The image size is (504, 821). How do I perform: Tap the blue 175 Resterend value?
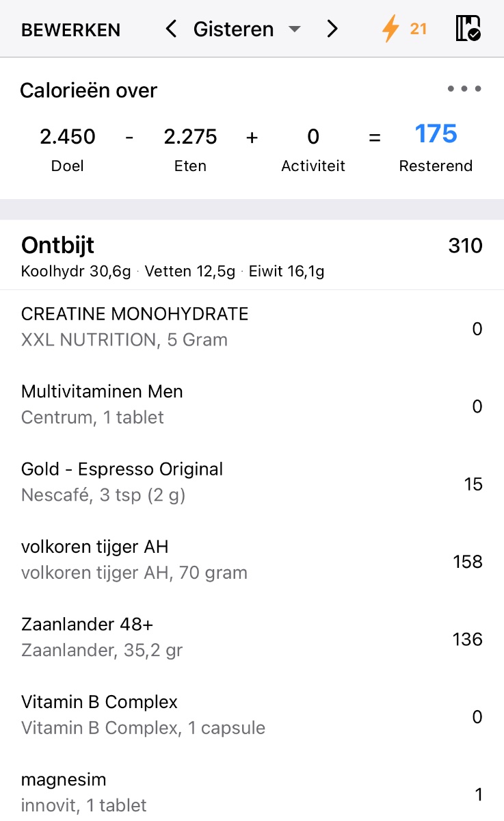coord(436,134)
